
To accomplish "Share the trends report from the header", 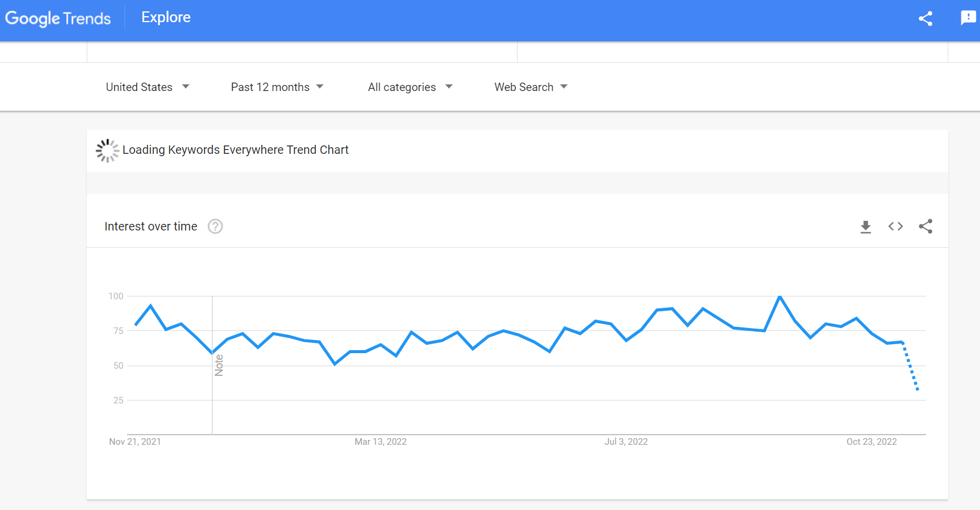I will pyautogui.click(x=926, y=19).
